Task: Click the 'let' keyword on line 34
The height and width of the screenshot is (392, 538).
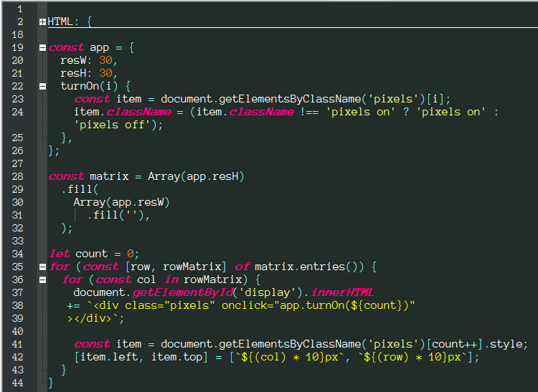Action: [60, 254]
